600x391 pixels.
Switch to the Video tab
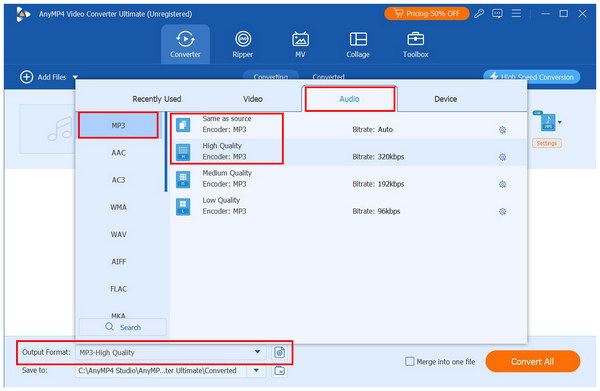pyautogui.click(x=253, y=99)
